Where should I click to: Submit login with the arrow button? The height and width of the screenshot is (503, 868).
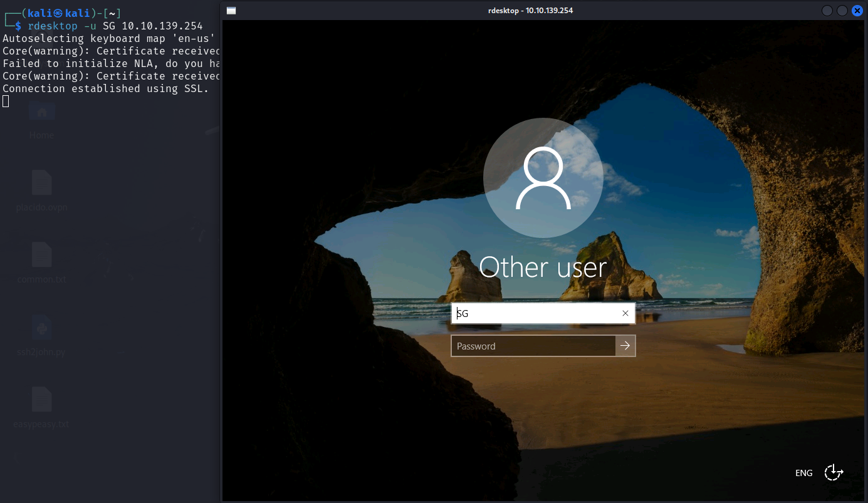tap(625, 346)
